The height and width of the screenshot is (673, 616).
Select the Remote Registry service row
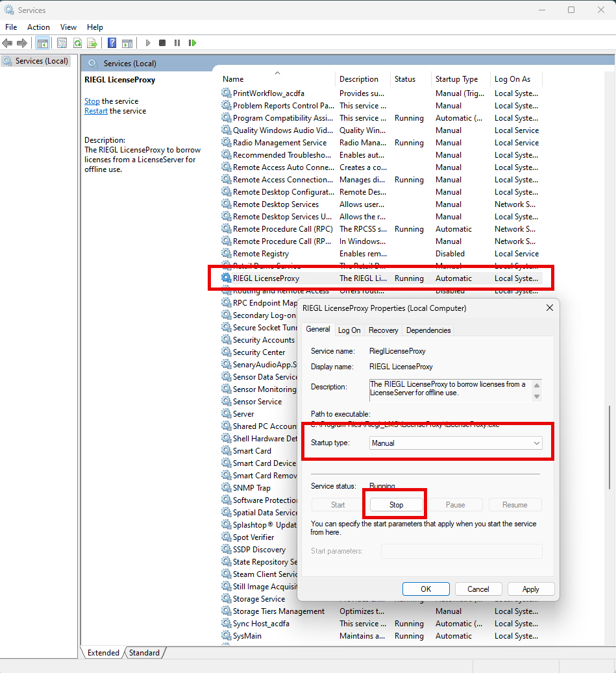point(261,254)
